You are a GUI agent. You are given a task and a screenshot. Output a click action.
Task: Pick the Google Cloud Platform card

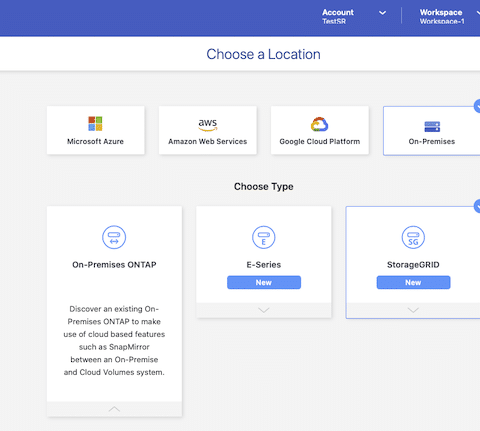(x=320, y=130)
